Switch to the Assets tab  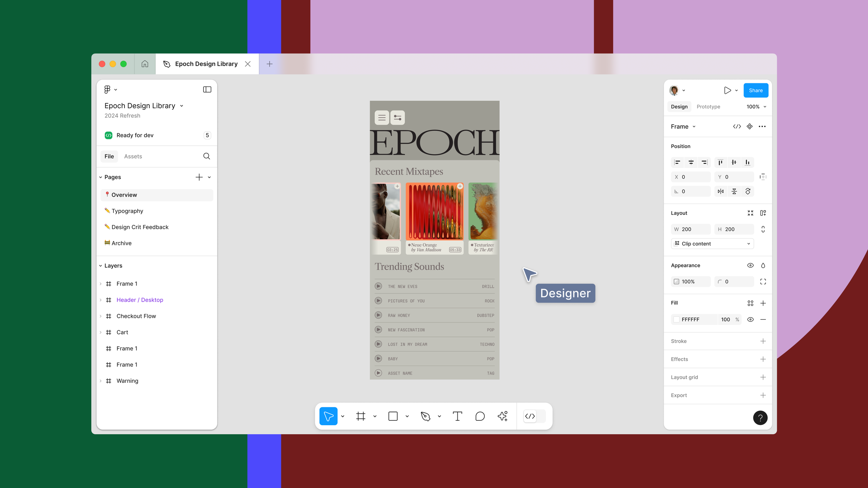tap(133, 156)
